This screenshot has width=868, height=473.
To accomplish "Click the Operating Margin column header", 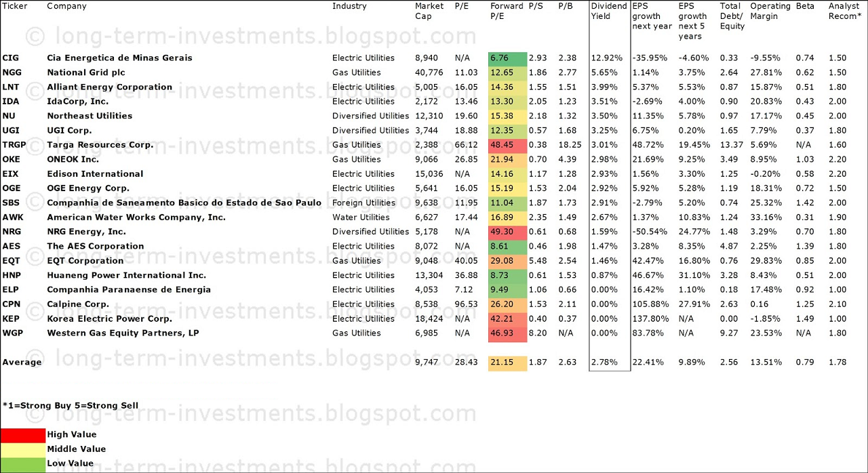I will click(770, 11).
